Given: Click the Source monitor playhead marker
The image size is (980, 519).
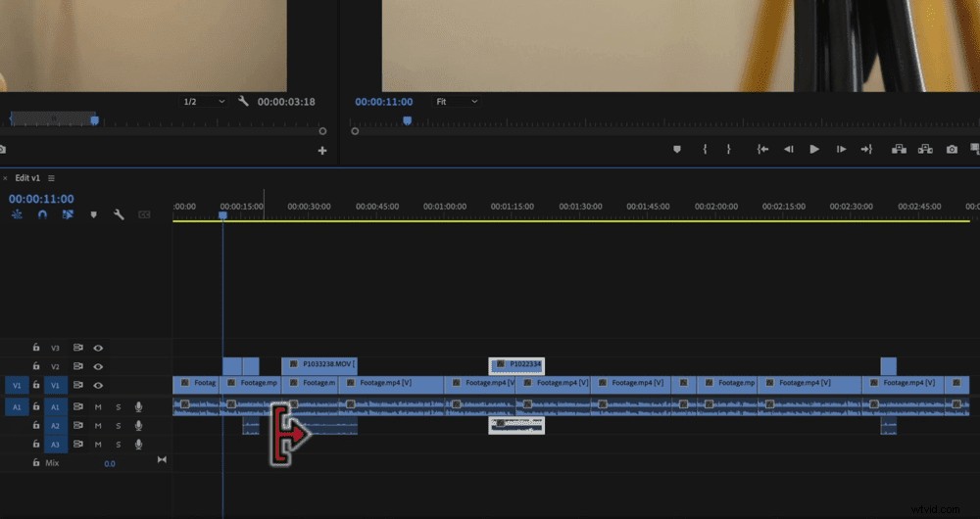Looking at the screenshot, I should tap(94, 119).
